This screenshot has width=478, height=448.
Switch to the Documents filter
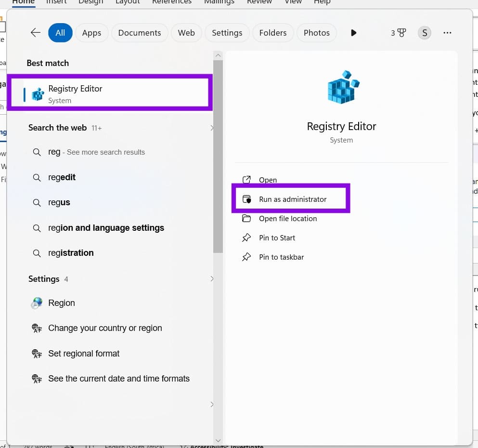pyautogui.click(x=139, y=33)
